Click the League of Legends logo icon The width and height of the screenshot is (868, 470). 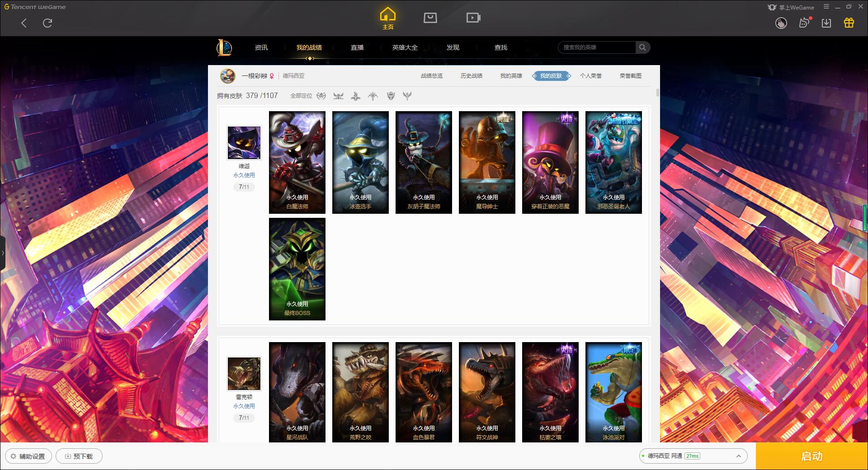point(224,47)
